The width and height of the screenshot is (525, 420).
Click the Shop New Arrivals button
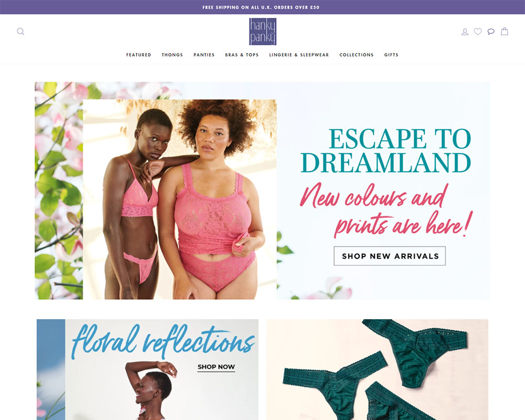point(390,256)
